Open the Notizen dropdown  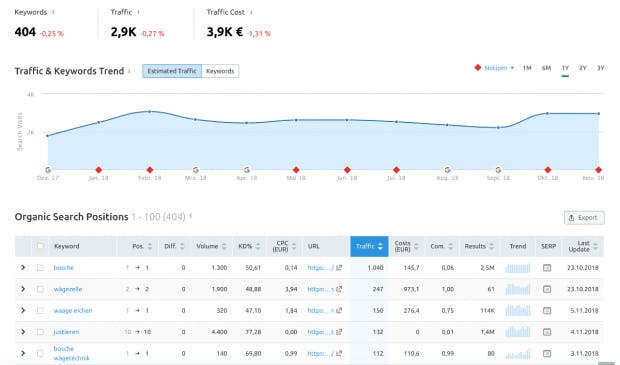[494, 68]
